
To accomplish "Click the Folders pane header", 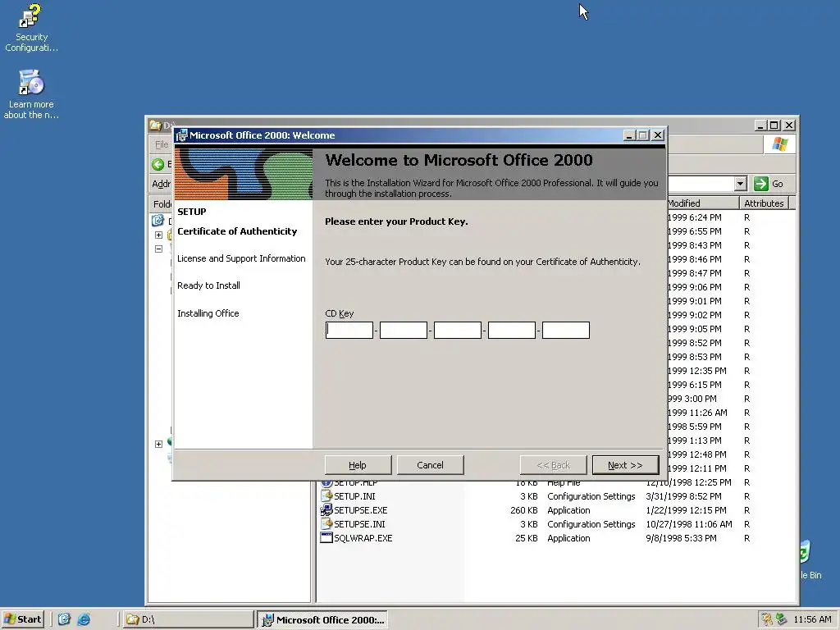I will pyautogui.click(x=162, y=204).
